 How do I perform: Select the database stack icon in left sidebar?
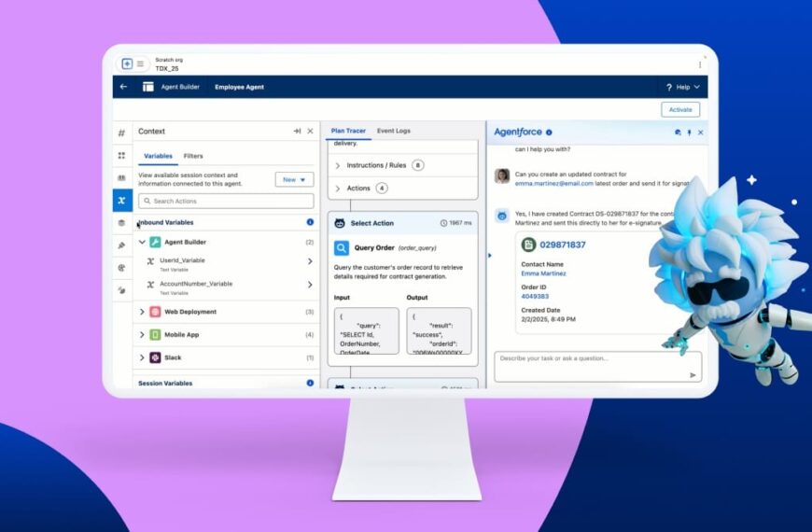coord(121,223)
